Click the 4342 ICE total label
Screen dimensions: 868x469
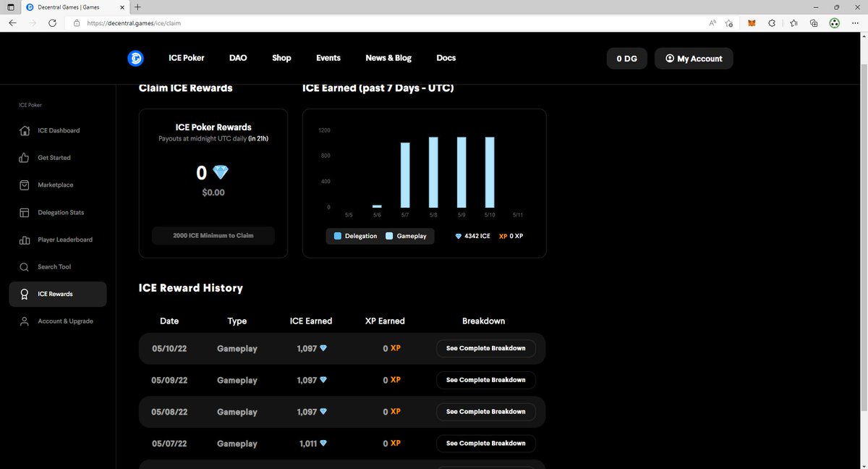point(473,236)
